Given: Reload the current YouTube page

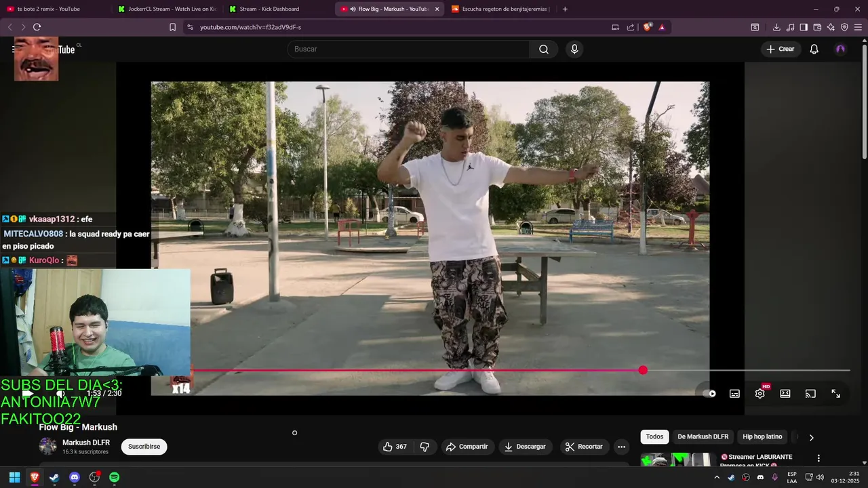Looking at the screenshot, I should (37, 27).
